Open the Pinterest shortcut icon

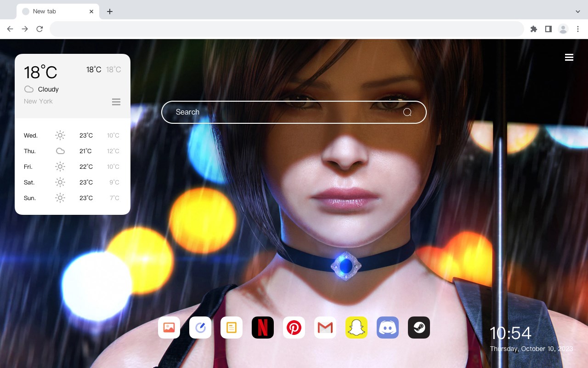pyautogui.click(x=294, y=328)
